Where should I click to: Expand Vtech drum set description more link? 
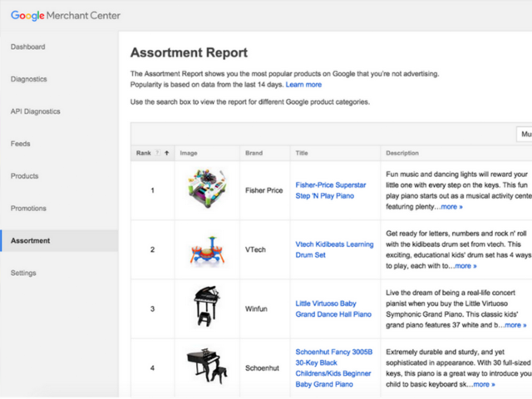[465, 266]
